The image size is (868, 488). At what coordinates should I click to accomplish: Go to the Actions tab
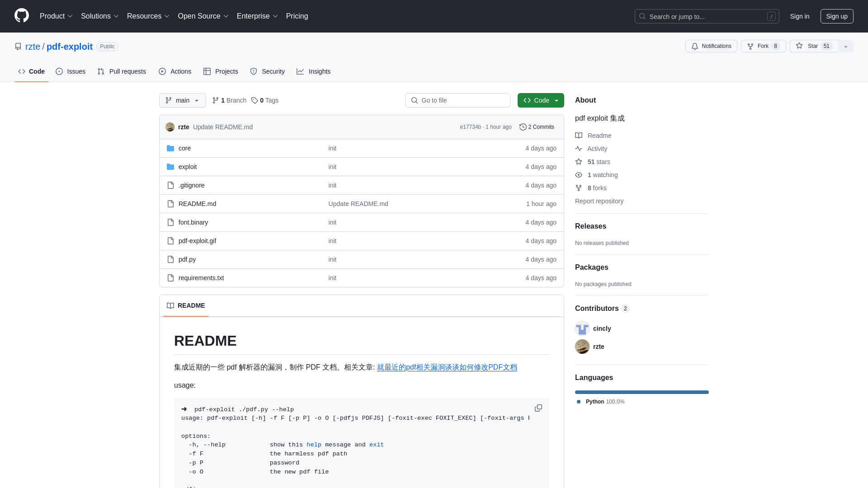click(175, 71)
